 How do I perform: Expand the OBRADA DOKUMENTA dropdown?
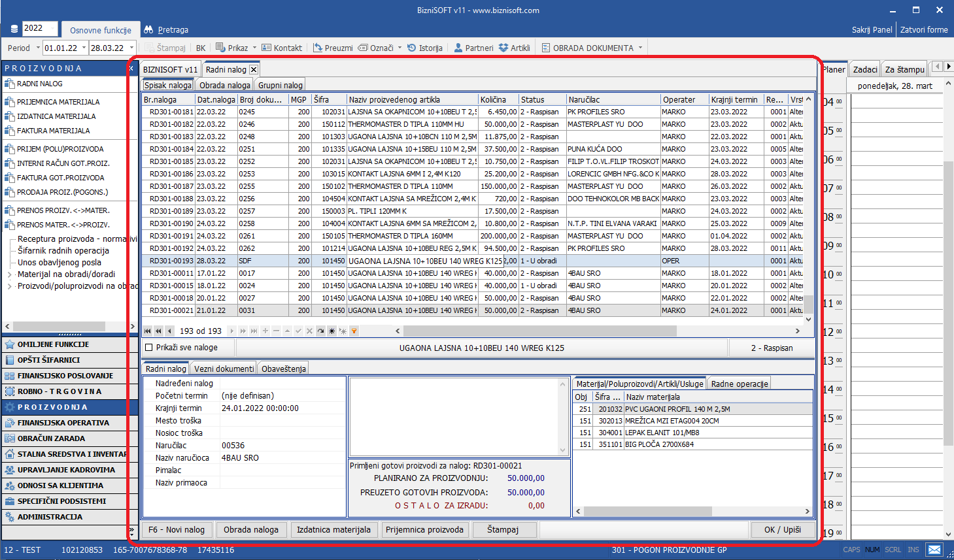640,48
